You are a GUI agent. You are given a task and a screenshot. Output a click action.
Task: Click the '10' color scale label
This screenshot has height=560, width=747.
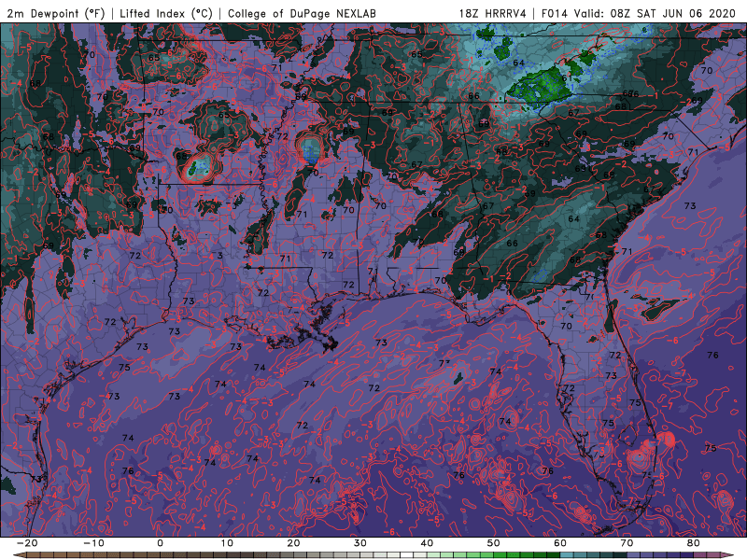click(227, 543)
